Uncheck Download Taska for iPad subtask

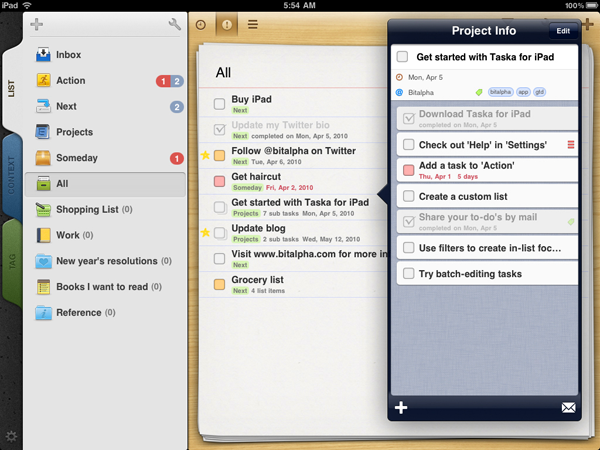409,119
